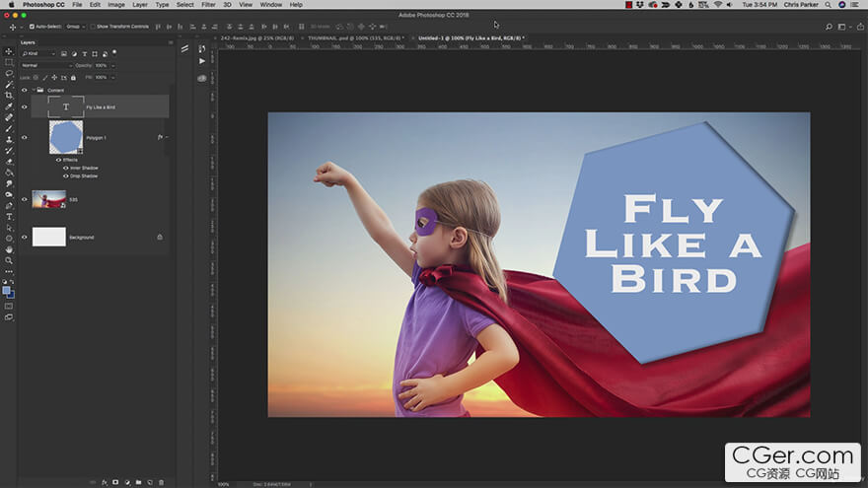
Task: Add layer style via fx button
Action: (x=104, y=482)
